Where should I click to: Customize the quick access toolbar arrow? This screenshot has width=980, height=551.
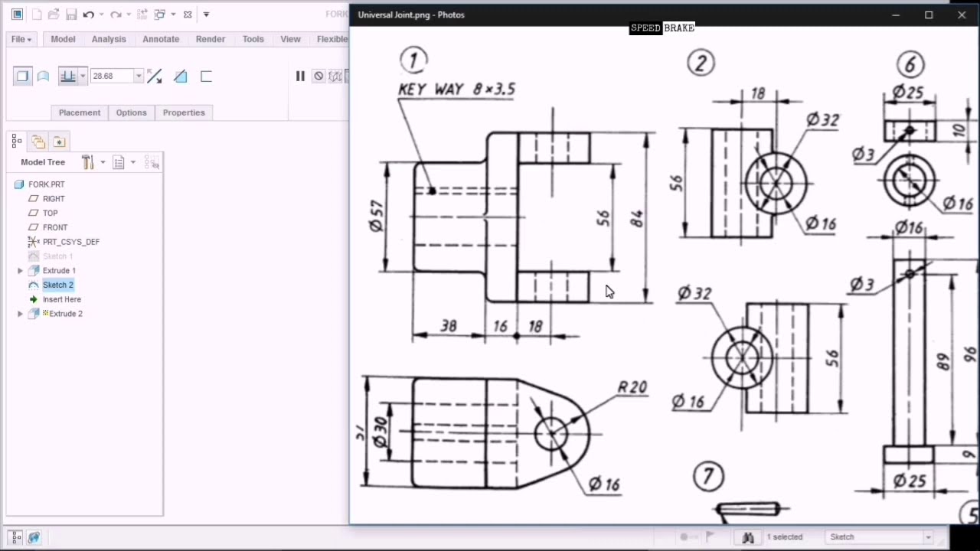(x=206, y=15)
